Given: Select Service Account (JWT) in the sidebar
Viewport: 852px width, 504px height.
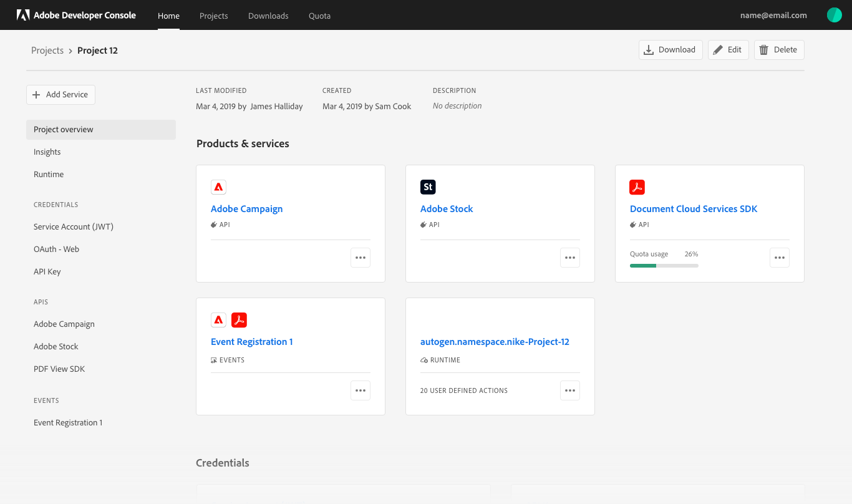Looking at the screenshot, I should pyautogui.click(x=73, y=226).
